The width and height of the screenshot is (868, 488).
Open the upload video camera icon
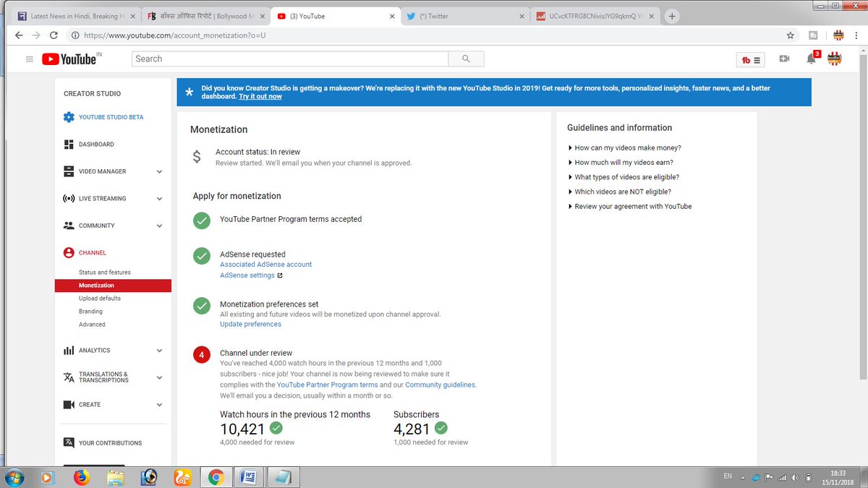point(784,59)
